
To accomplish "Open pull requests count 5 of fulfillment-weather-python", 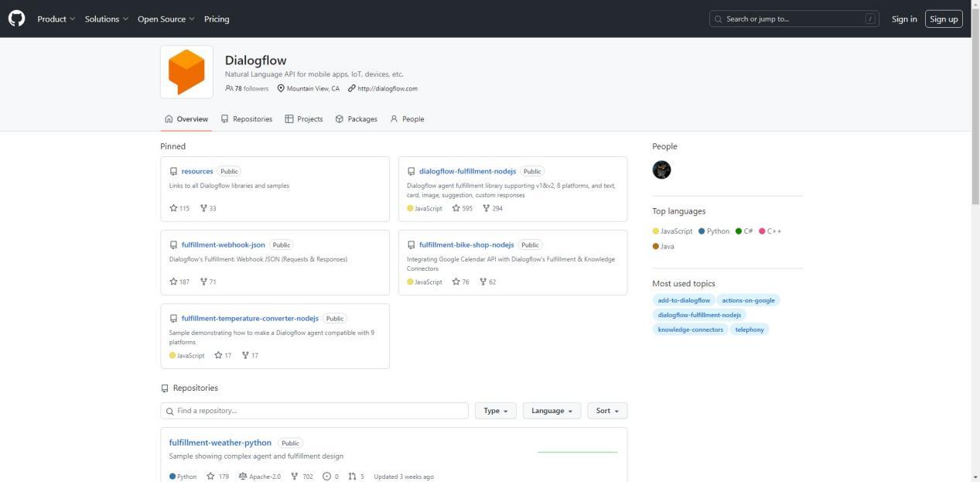I will click(356, 477).
